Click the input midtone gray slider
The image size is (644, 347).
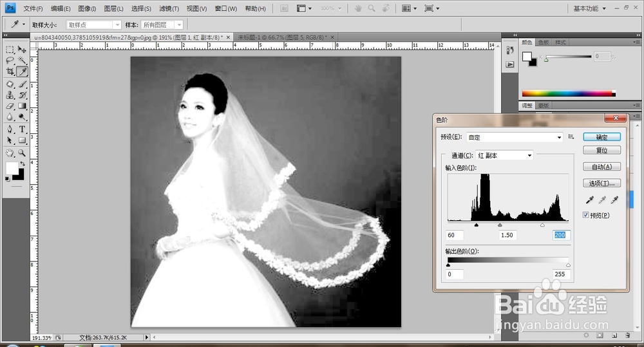(500, 225)
